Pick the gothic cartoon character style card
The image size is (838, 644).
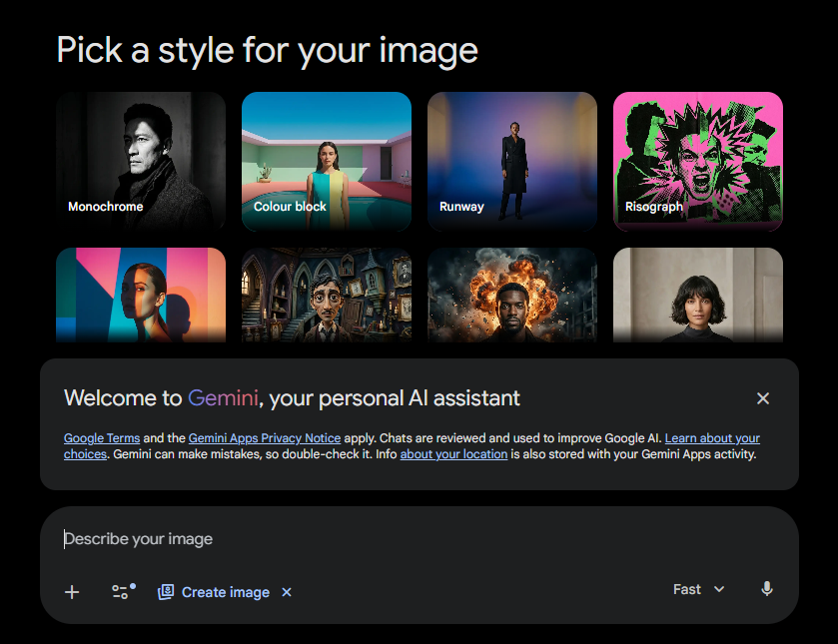pos(327,295)
